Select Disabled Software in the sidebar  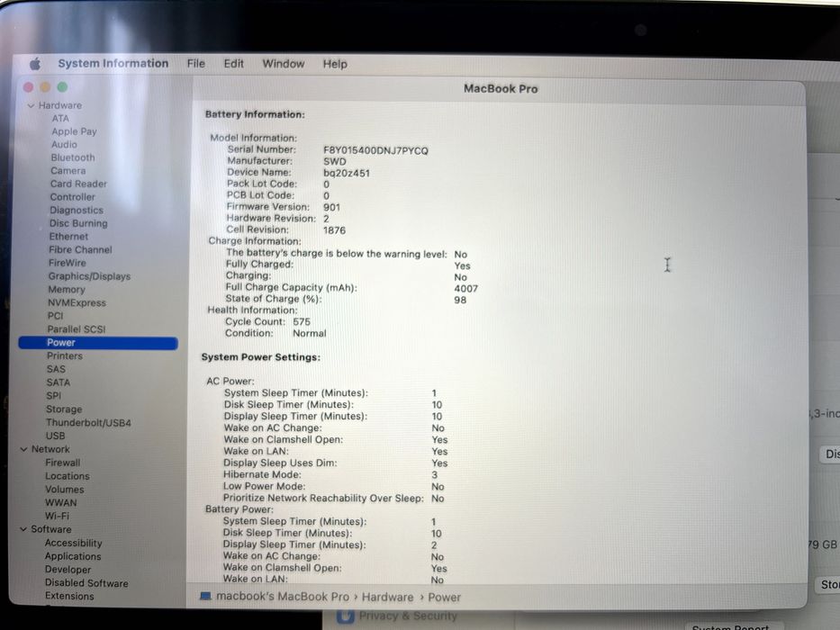coord(86,583)
